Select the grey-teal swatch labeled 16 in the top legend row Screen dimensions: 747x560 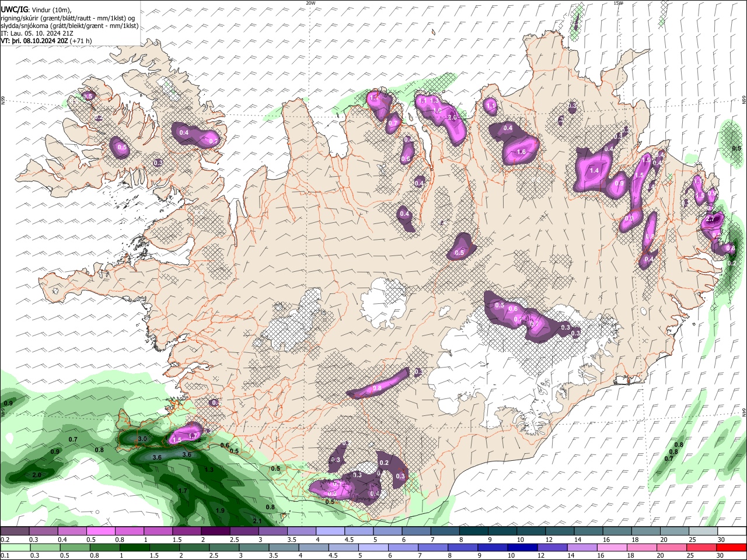pos(617,531)
